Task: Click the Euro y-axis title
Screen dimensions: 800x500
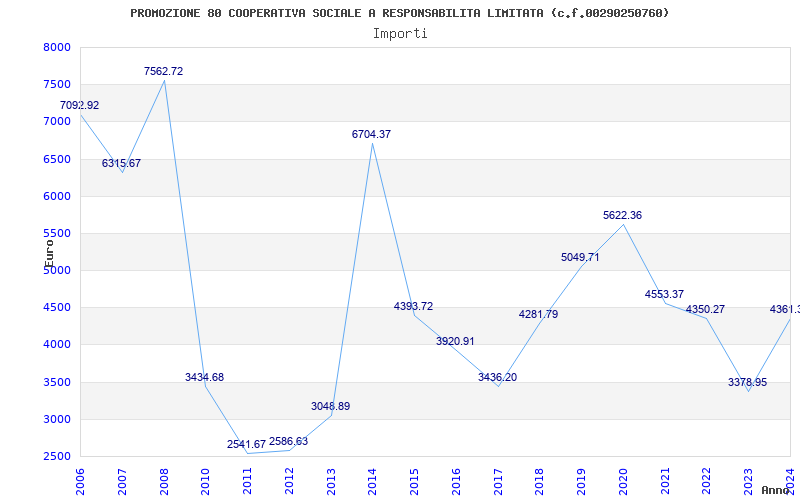Action: pos(49,253)
